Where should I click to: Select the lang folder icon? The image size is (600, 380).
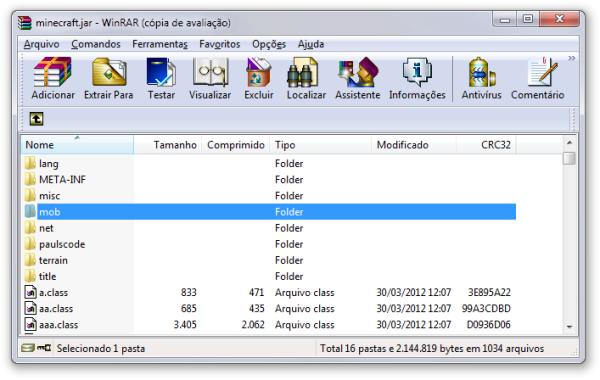[30, 163]
